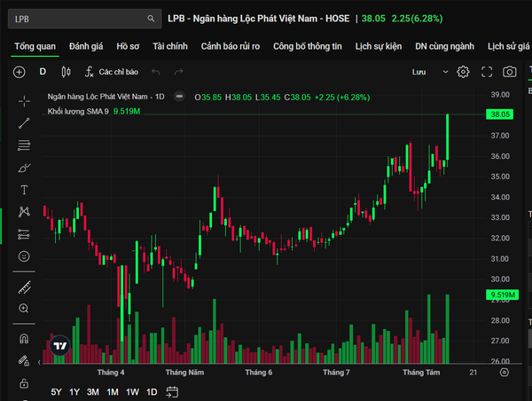
Task: Open the D interval selector
Action: pyautogui.click(x=43, y=72)
